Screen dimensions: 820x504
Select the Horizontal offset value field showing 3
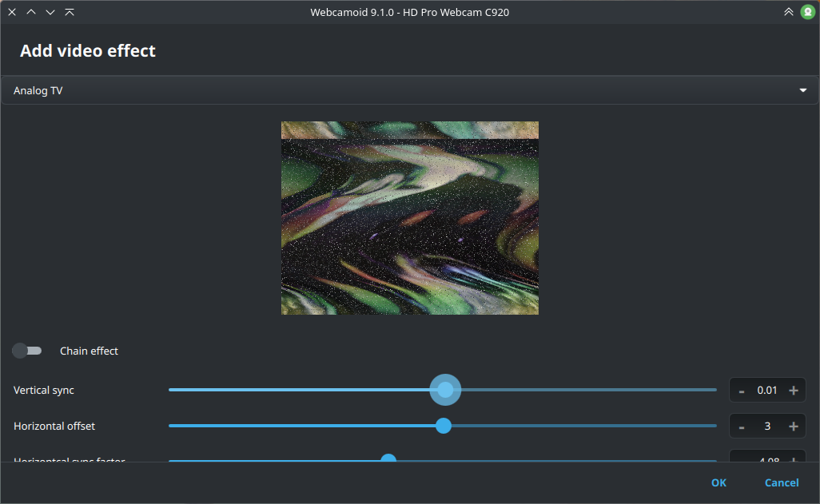click(767, 427)
